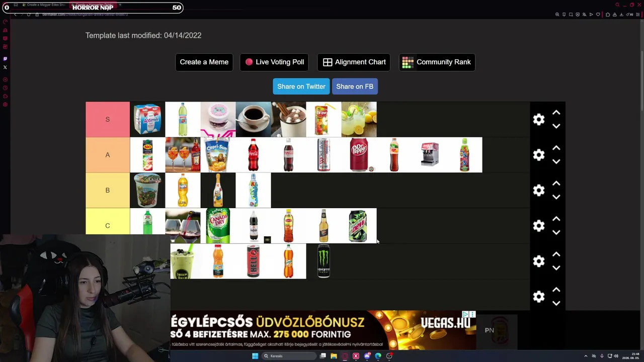Click the translate page icon
This screenshot has width=644, height=362.
[x=584, y=15]
